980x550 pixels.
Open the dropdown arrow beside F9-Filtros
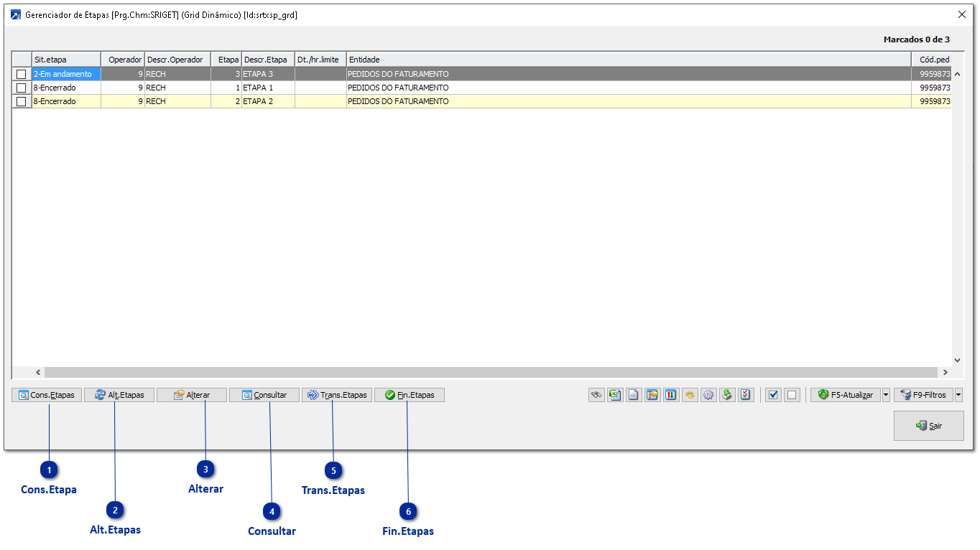coord(958,395)
